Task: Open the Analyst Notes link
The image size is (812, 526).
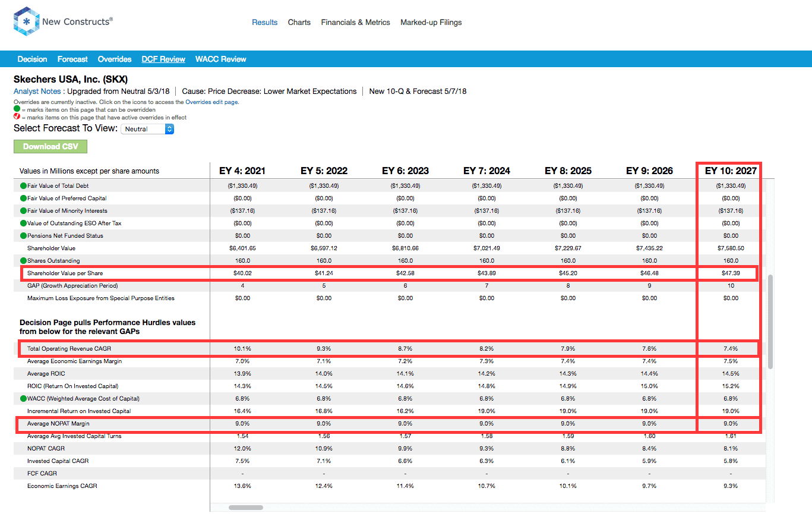Action: pyautogui.click(x=37, y=92)
